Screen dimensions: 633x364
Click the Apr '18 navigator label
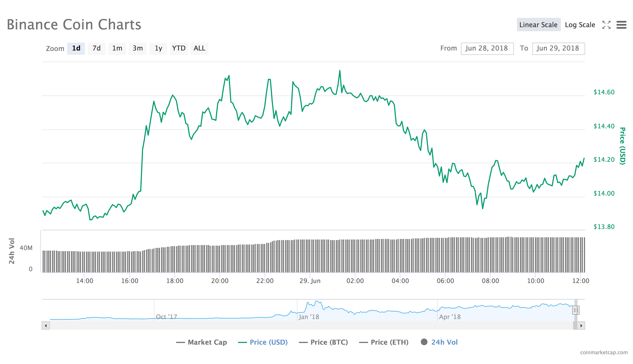(450, 317)
